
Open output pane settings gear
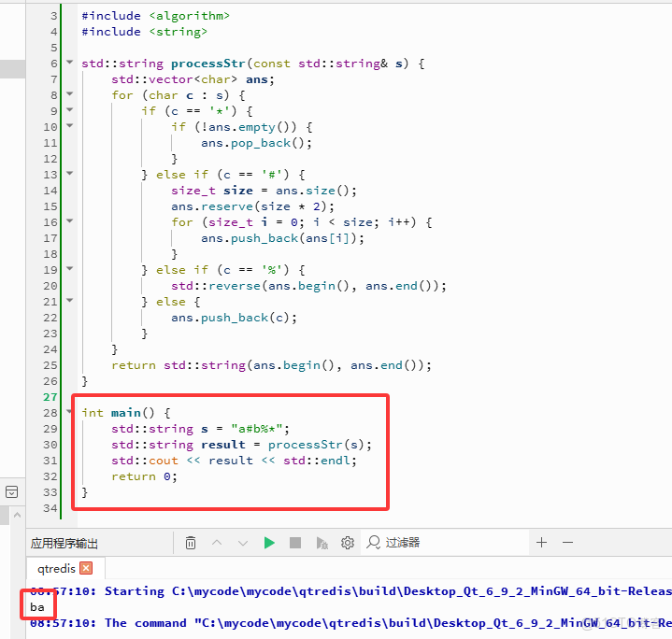pyautogui.click(x=348, y=543)
